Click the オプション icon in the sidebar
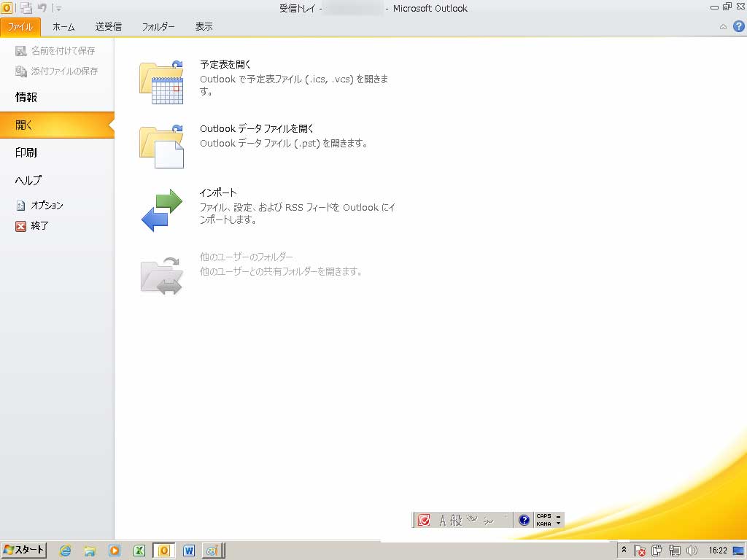 (21, 206)
